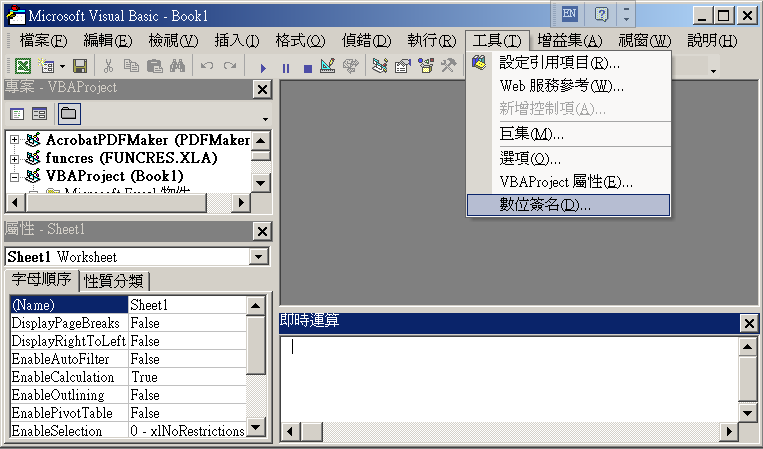Expand the AcrobatPDFMaker project node

click(x=15, y=140)
